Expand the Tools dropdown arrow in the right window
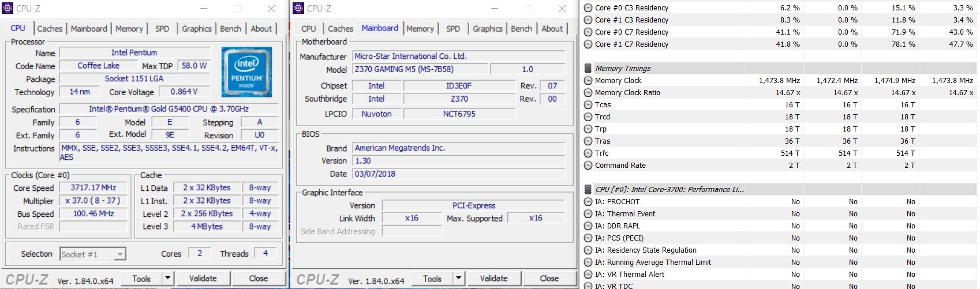 (458, 278)
